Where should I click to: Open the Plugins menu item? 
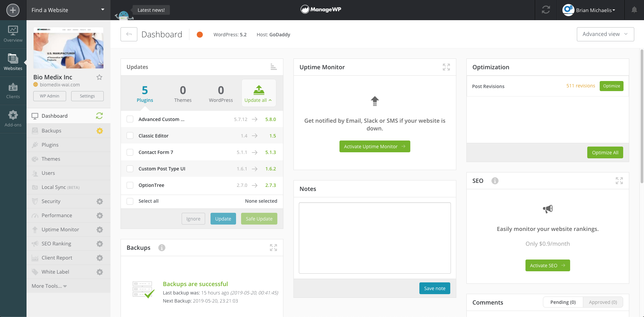[68, 145]
